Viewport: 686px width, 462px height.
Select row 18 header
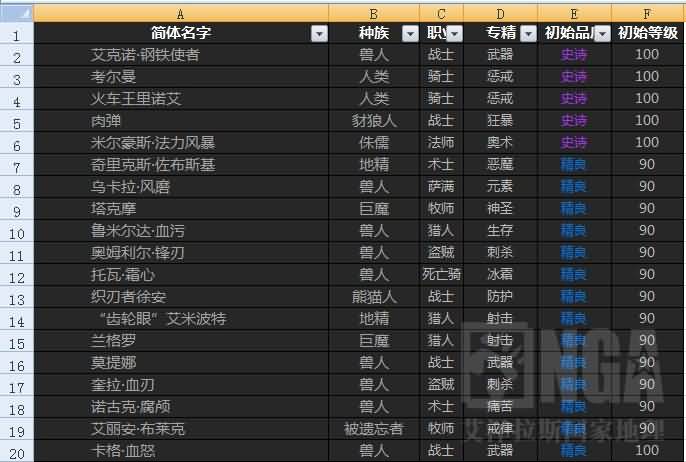click(x=17, y=407)
